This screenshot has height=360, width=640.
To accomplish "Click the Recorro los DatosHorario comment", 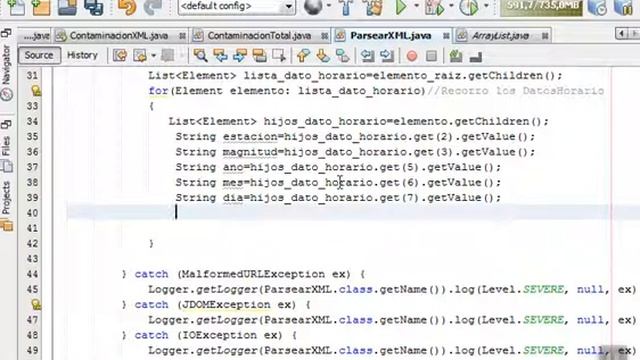I will 515,91.
